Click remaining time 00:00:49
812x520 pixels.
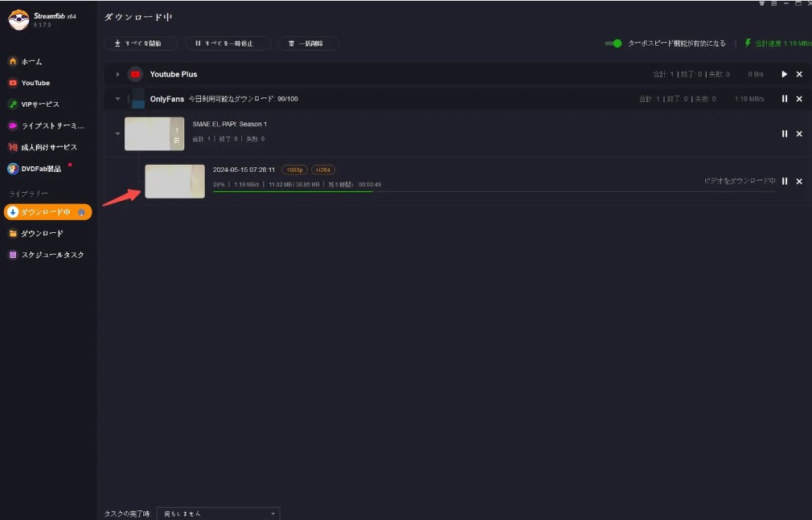coord(370,184)
